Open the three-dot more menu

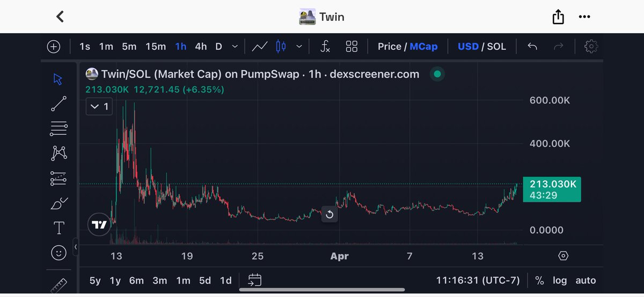coord(584,17)
